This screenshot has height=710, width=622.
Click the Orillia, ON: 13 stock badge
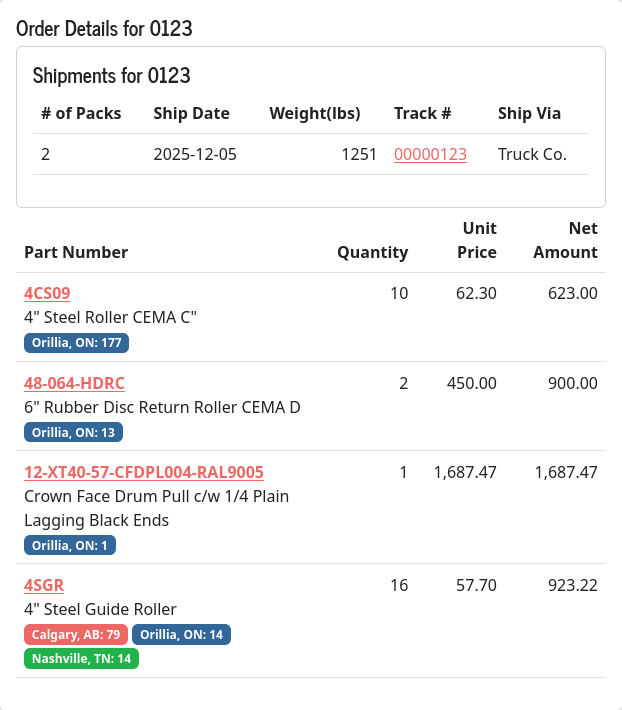point(73,432)
